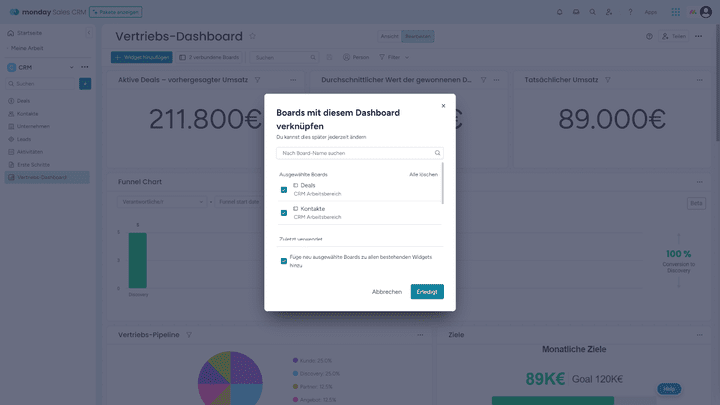
Task: Select Vertriebs-Dashboard in the sidebar
Action: point(47,177)
